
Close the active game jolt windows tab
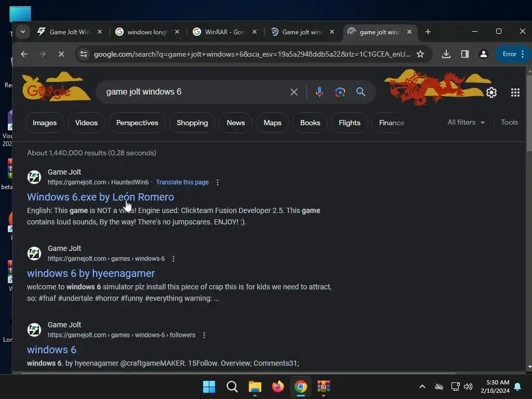point(409,32)
